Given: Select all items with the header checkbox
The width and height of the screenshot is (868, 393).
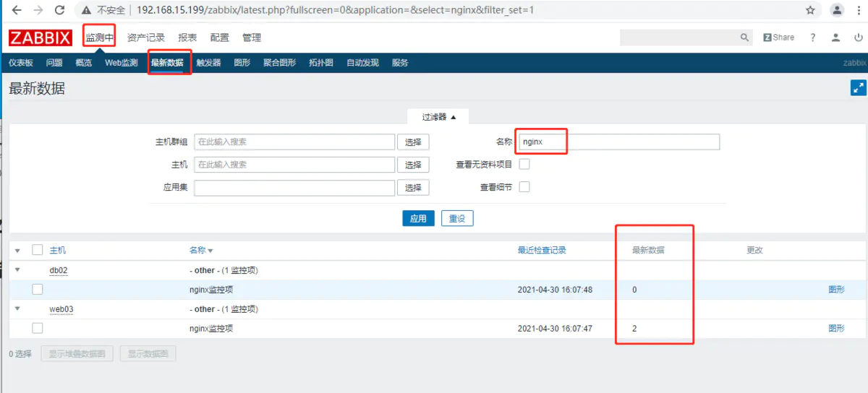Looking at the screenshot, I should [x=38, y=250].
